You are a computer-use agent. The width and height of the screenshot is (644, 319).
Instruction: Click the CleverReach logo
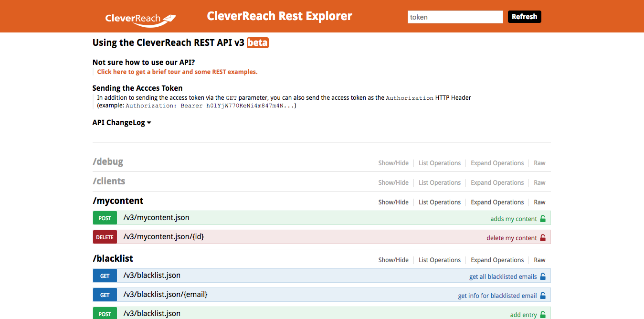pos(140,19)
